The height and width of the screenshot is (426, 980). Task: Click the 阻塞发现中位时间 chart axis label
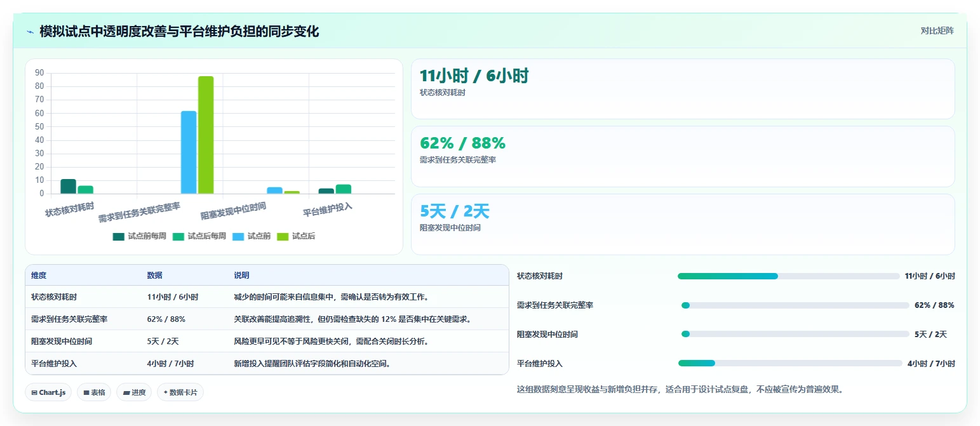(233, 211)
